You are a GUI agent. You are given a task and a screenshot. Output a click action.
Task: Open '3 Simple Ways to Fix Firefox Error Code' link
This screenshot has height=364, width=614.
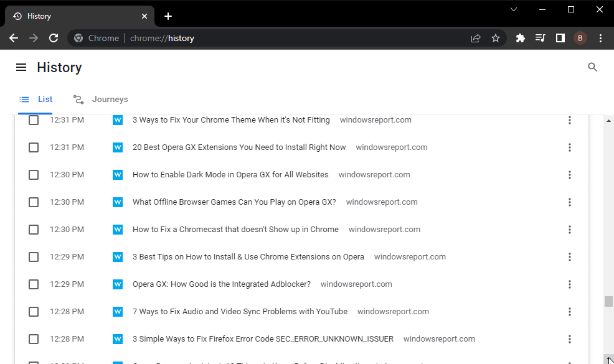(263, 339)
